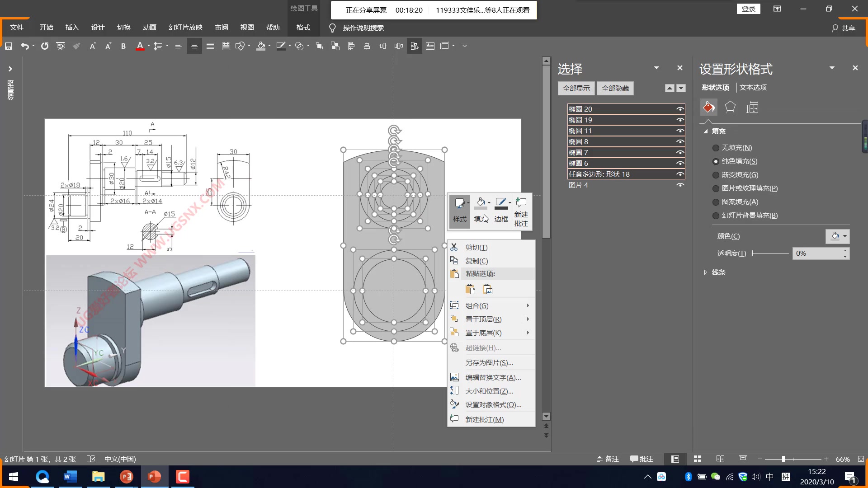This screenshot has width=868, height=488.
Task: Open Size and Properties tab icon
Action: click(x=752, y=108)
